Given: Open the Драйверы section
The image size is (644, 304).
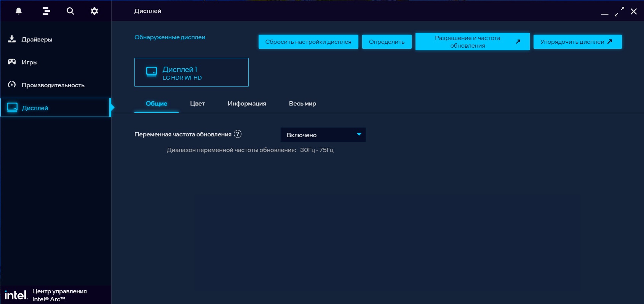Looking at the screenshot, I should (x=56, y=39).
